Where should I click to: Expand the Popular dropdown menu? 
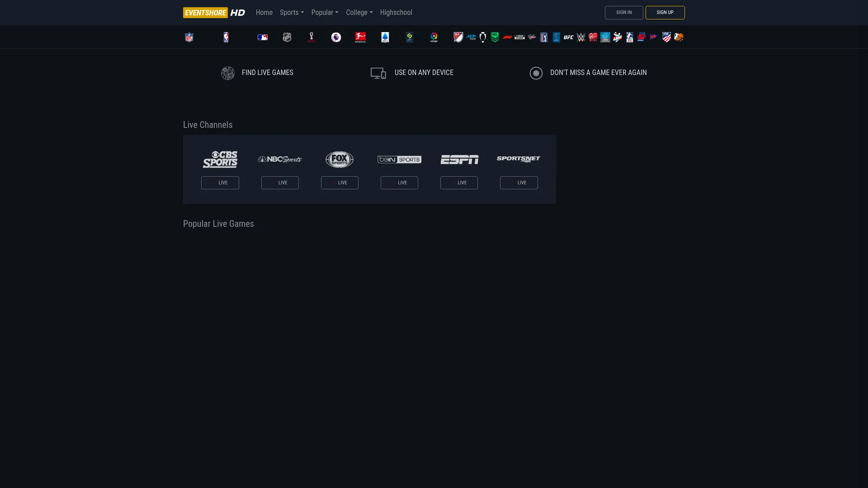[325, 13]
